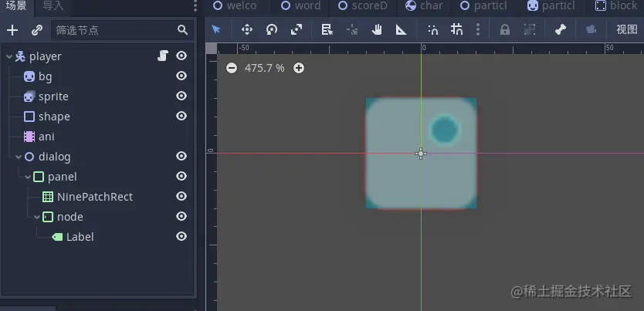644x311 pixels.
Task: Toggle visibility of NinePatchRect node
Action: 181,197
